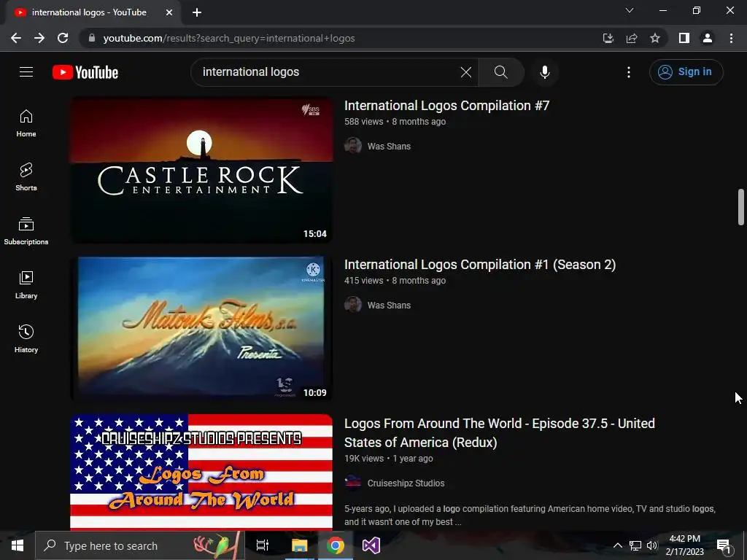Go back with the browser back arrow
This screenshot has height=560, width=747.
pos(16,38)
